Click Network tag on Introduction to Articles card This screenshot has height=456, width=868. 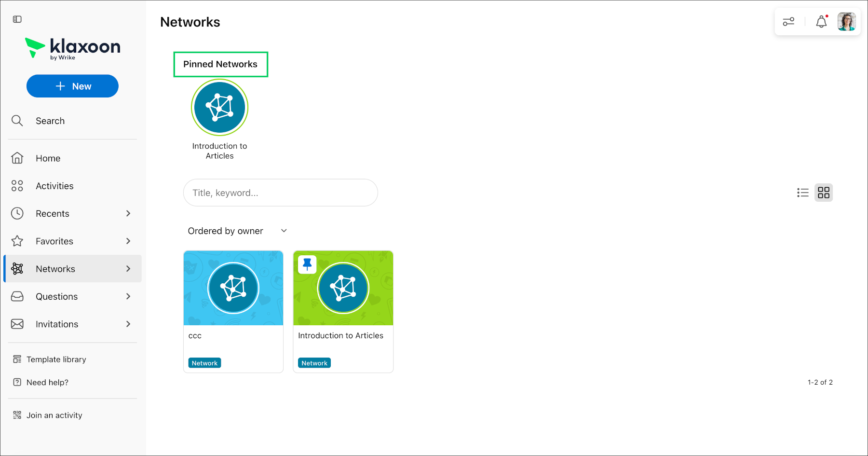pos(314,363)
